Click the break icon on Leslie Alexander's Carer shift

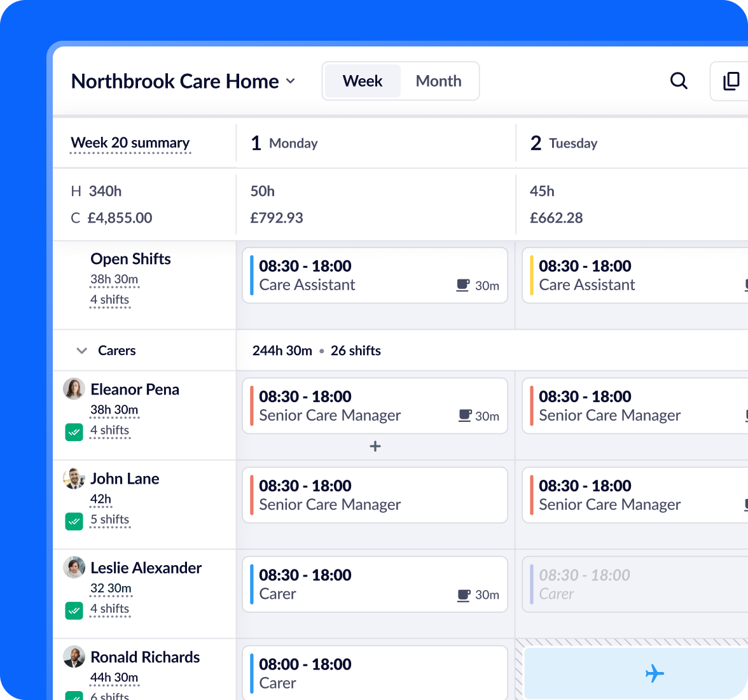point(462,595)
